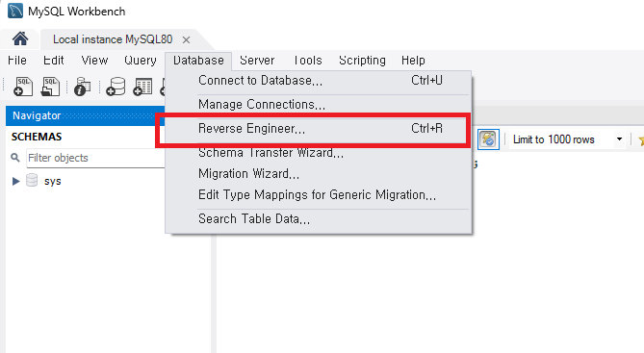Click the sys schema database icon
644x353 pixels.
pyautogui.click(x=32, y=180)
